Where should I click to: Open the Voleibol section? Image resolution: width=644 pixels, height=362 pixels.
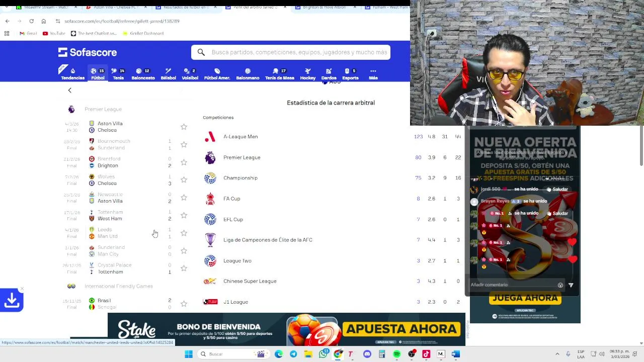coord(190,74)
